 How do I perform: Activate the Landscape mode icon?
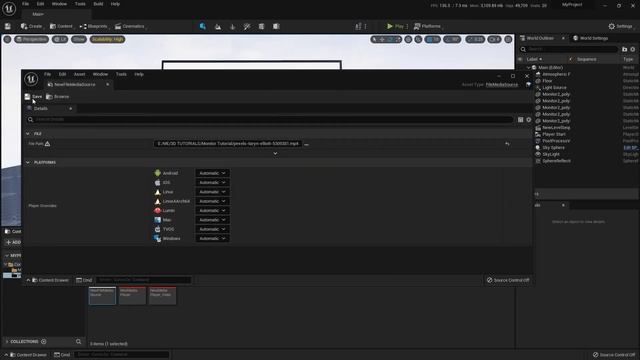pos(218,27)
